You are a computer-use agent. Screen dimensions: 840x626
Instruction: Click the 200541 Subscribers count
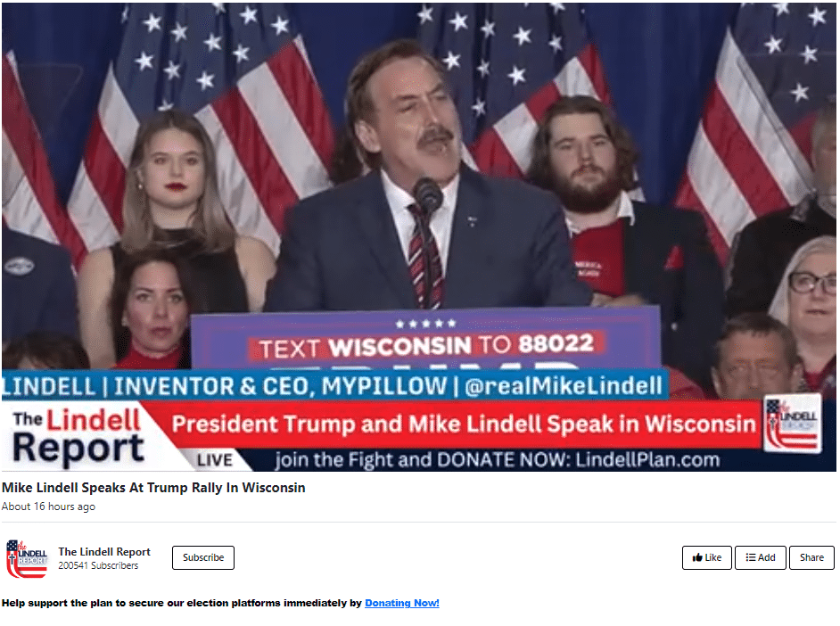tap(98, 565)
